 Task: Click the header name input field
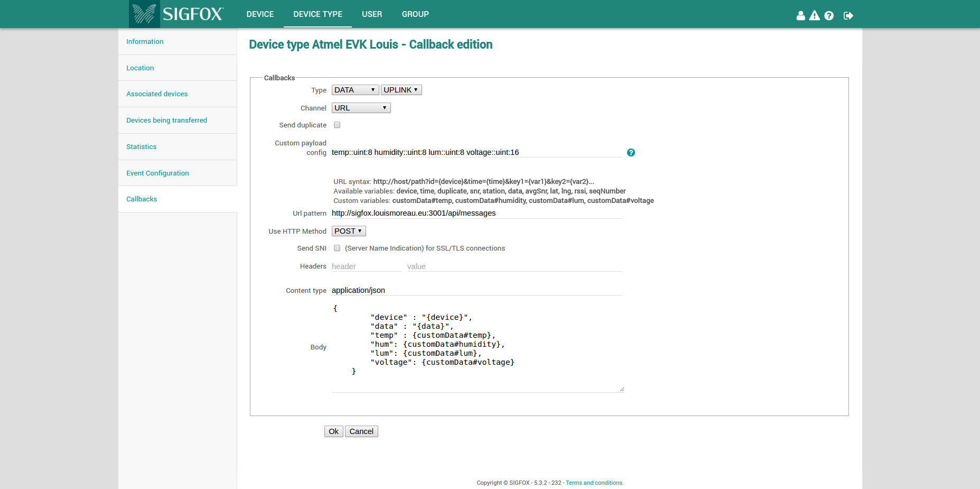(x=366, y=266)
